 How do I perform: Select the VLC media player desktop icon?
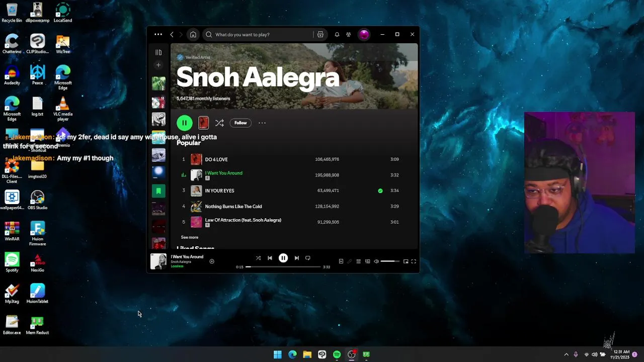click(63, 109)
